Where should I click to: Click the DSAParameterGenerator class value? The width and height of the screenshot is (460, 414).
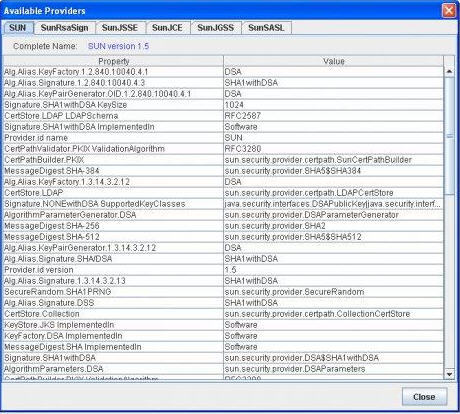334,215
